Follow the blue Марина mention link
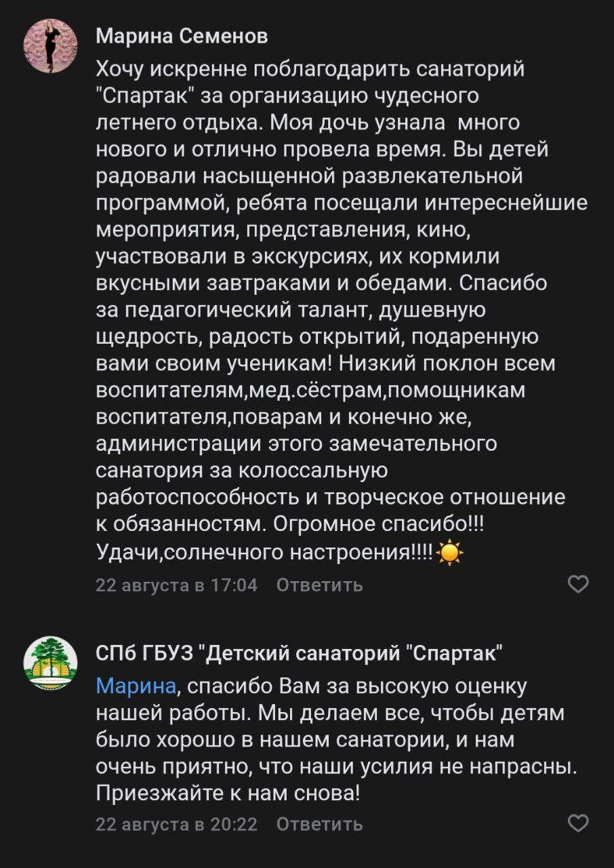 coord(136,686)
